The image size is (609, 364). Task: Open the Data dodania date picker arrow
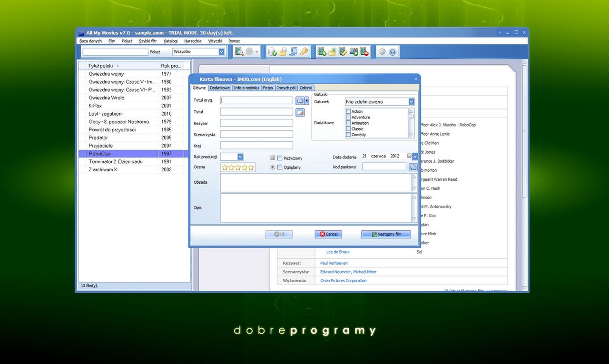pos(415,156)
